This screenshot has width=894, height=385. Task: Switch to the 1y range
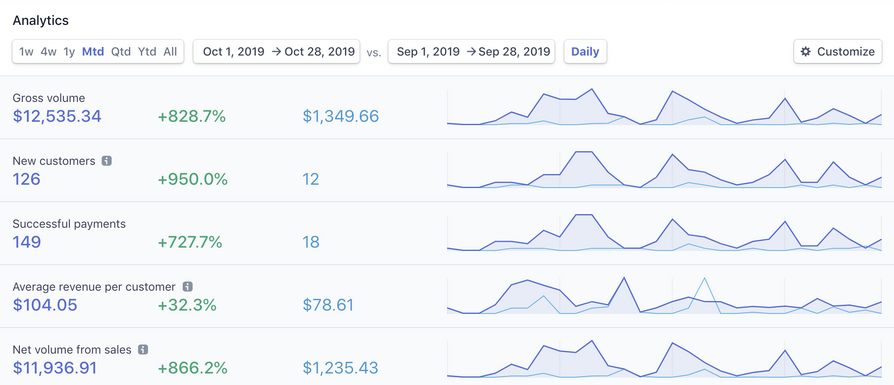point(69,52)
